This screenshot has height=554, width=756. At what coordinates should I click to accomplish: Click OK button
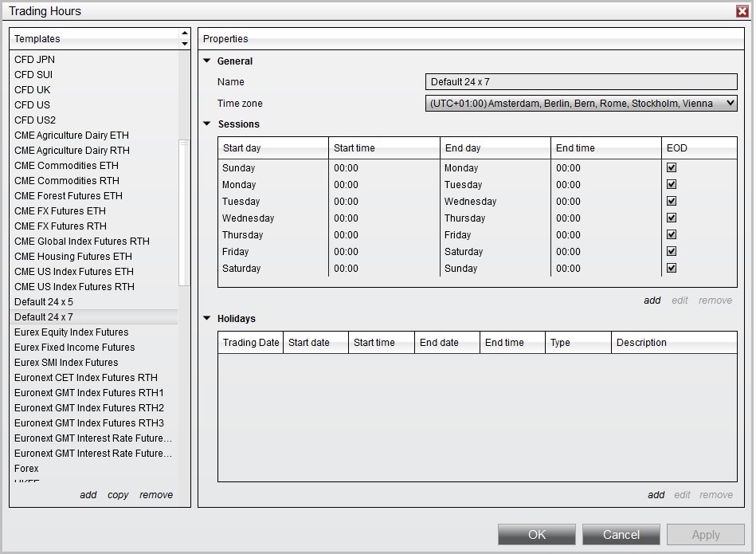(537, 535)
